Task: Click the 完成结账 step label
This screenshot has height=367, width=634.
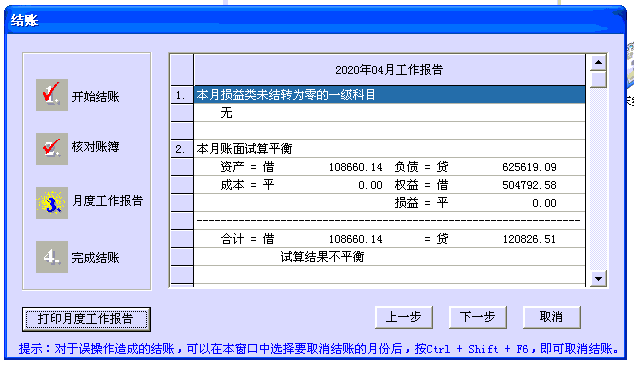Action: point(95,257)
